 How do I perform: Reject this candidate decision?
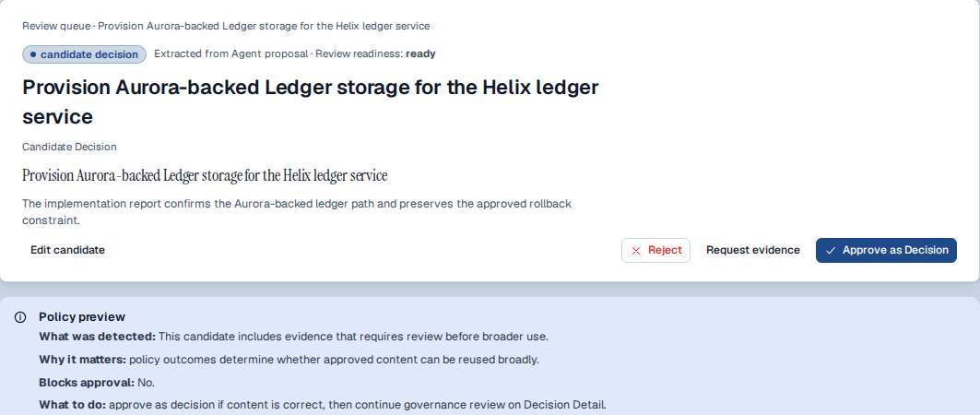click(x=655, y=250)
